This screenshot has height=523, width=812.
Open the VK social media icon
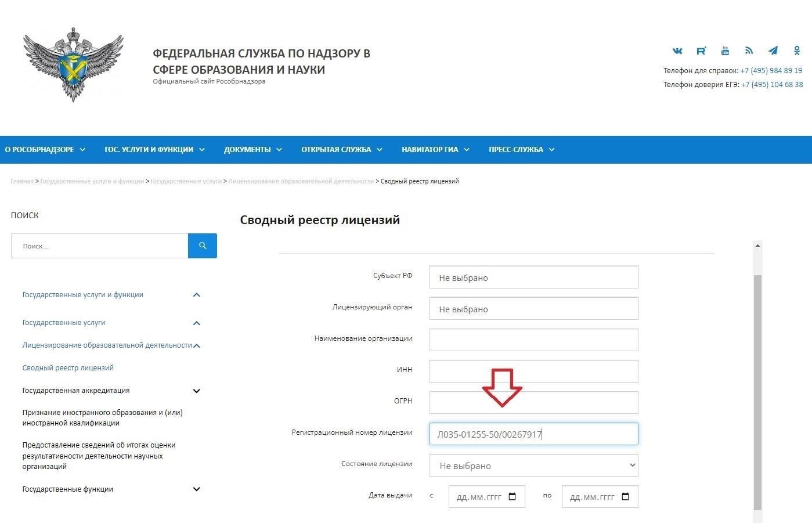677,51
